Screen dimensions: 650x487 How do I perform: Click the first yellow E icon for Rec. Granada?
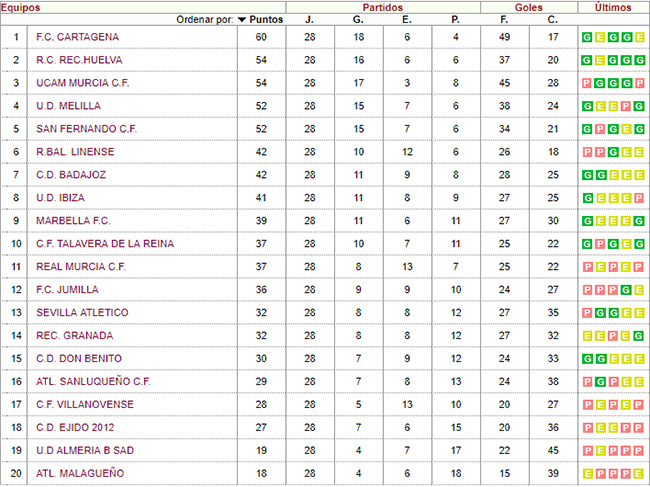(587, 336)
